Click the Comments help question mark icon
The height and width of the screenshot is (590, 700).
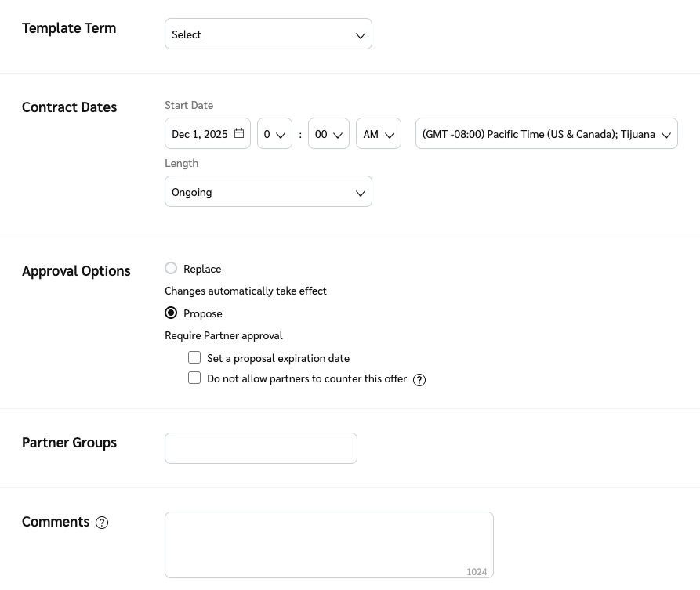coord(102,523)
